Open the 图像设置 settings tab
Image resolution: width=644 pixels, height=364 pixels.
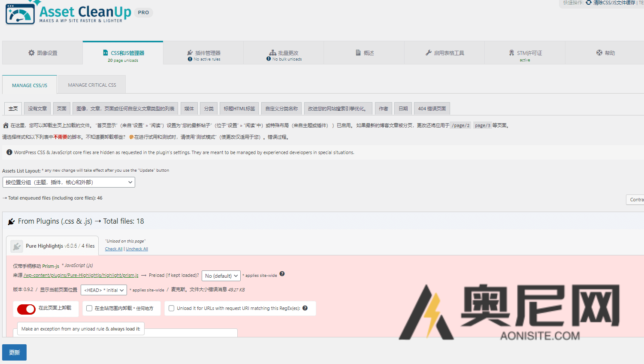(x=42, y=53)
